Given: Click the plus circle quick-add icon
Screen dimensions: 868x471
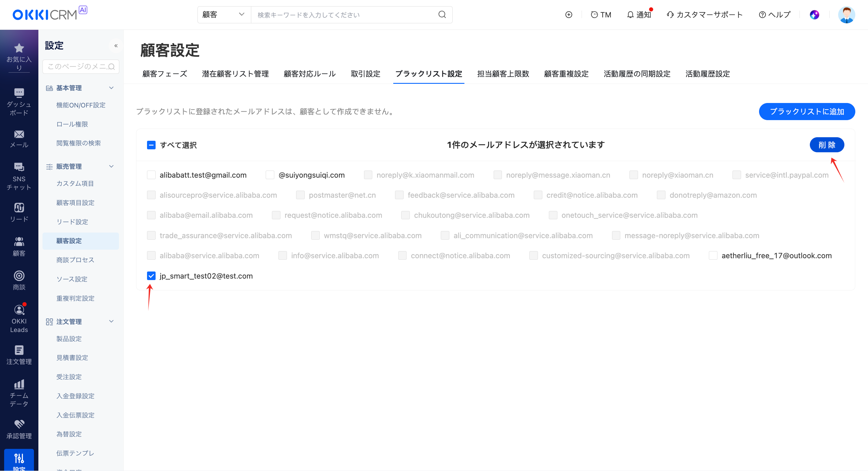Looking at the screenshot, I should coord(569,15).
